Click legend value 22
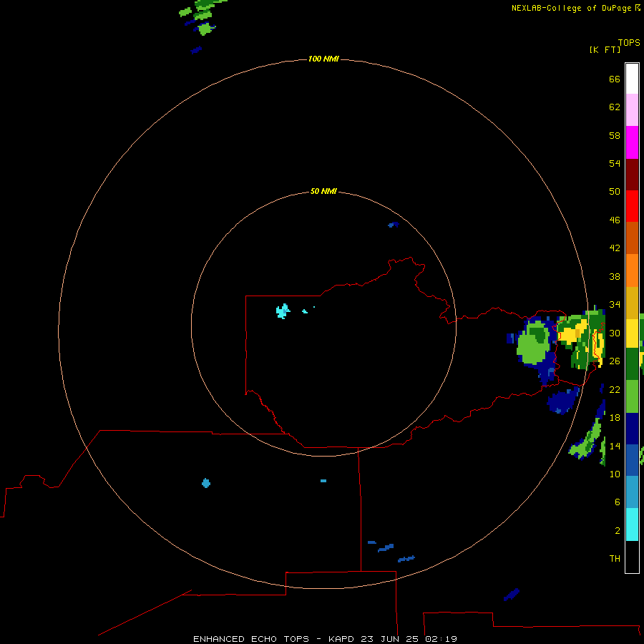 pyautogui.click(x=615, y=389)
